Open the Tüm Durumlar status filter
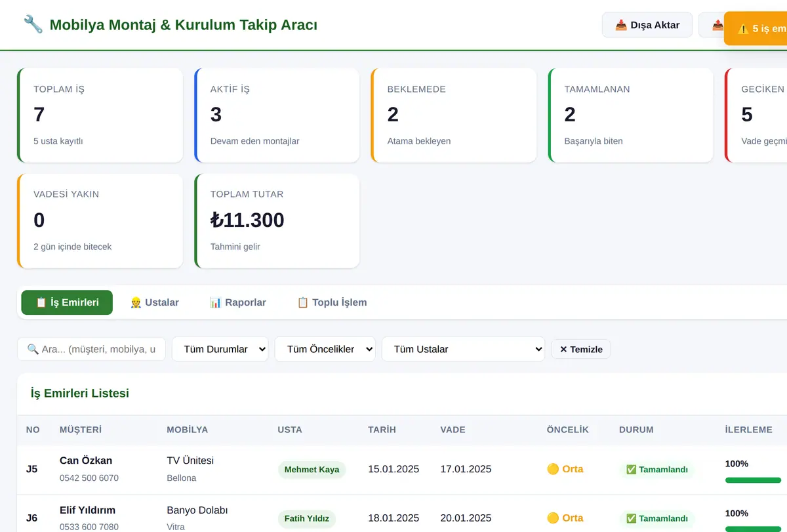Image resolution: width=787 pixels, height=532 pixels. 220,349
